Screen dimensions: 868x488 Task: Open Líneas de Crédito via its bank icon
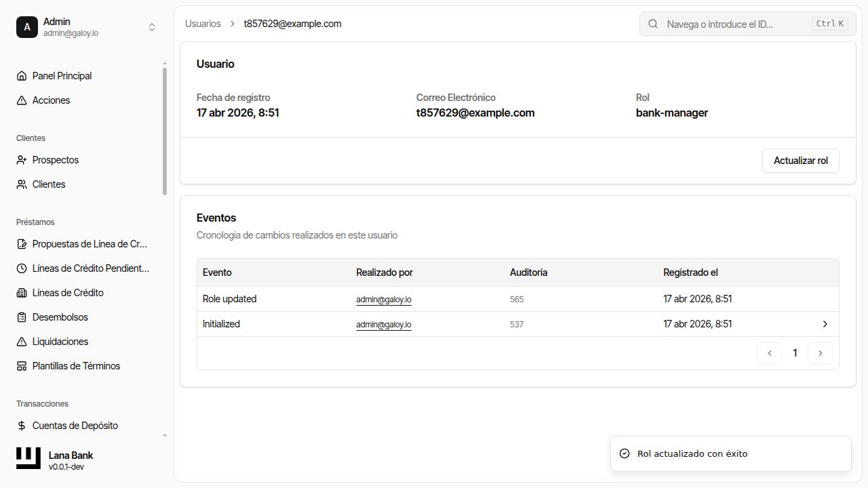(21, 293)
